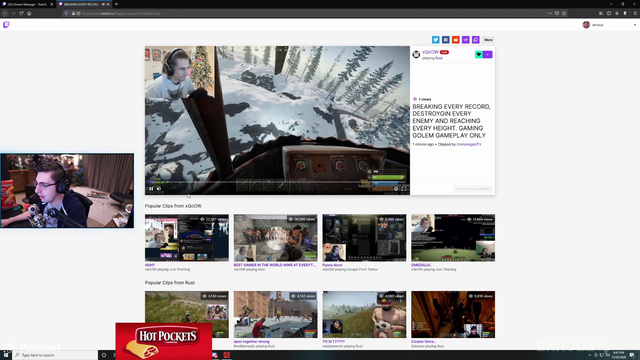640x360 pixels.
Task: Click the HUH? clip title link
Action: click(150, 265)
